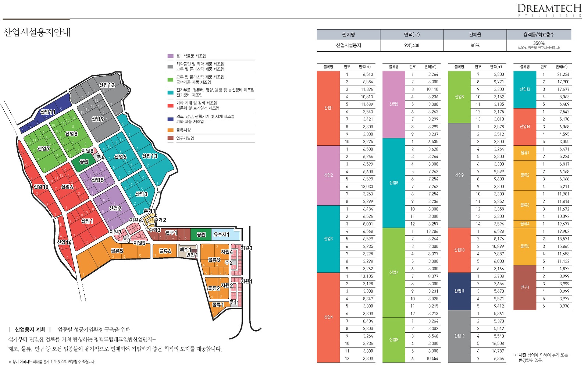Click the 물류2 label on the map
The image size is (588, 367).
(x=214, y=288)
